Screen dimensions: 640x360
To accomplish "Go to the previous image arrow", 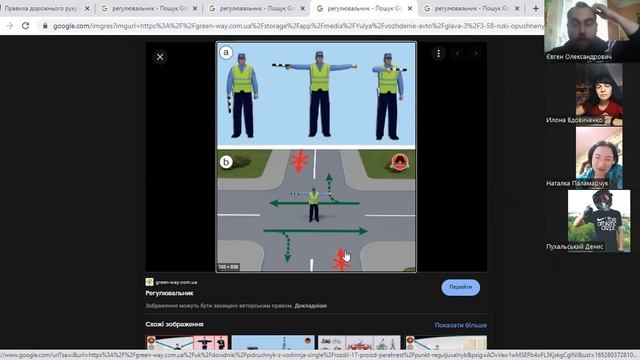I will [458, 53].
